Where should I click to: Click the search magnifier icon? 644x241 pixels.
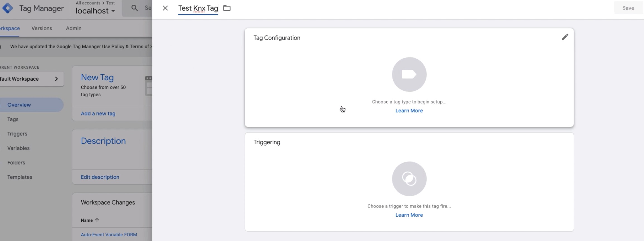(135, 8)
